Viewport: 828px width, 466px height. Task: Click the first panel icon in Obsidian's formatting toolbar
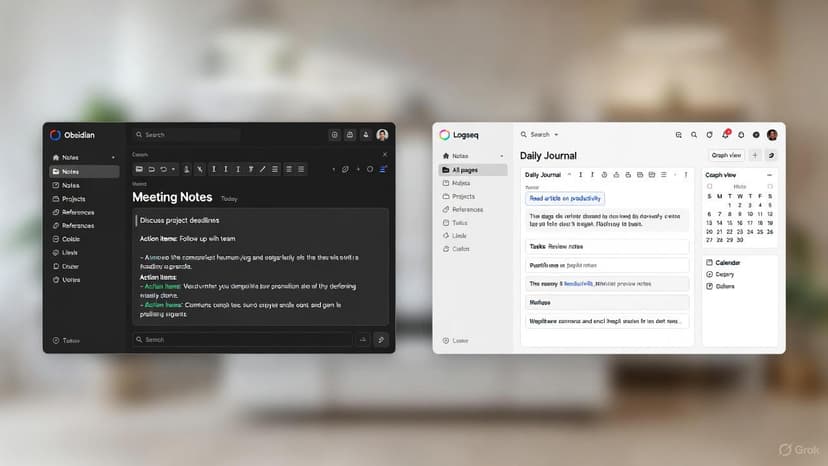[139, 169]
